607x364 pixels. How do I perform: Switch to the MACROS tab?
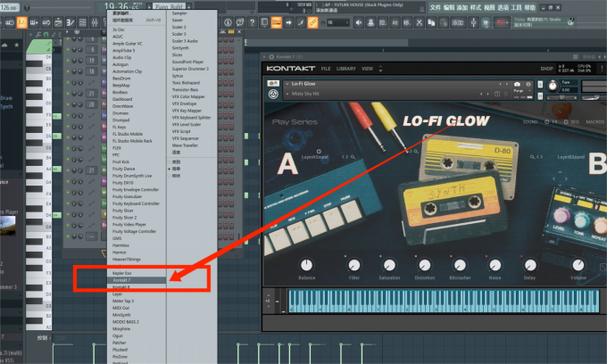(595, 122)
